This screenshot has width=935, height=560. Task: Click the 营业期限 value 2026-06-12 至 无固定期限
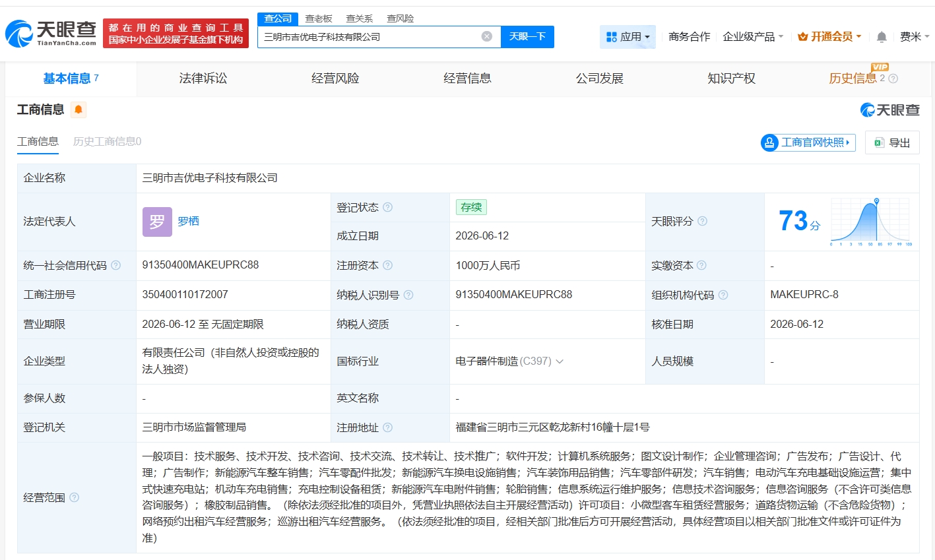click(203, 325)
